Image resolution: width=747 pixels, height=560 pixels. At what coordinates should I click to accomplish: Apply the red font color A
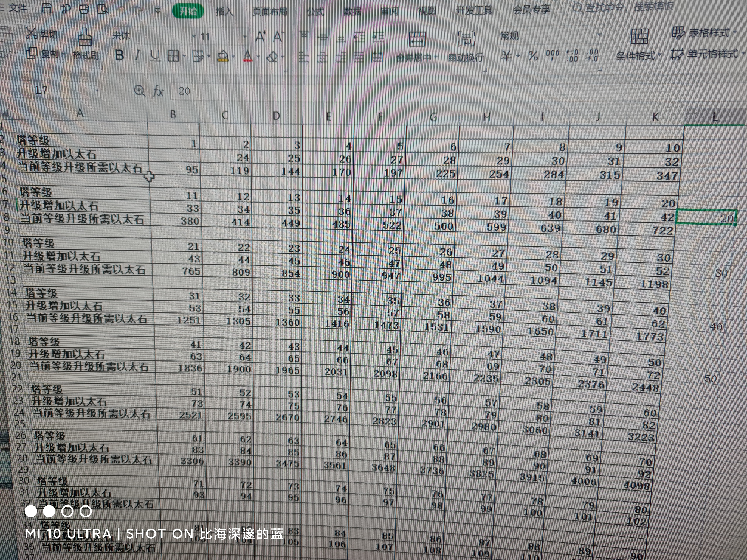click(x=247, y=56)
